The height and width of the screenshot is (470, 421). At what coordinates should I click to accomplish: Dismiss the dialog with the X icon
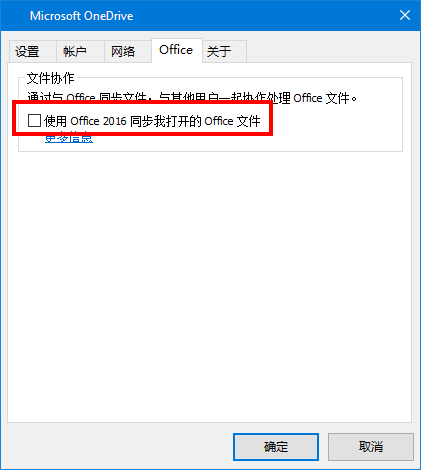click(405, 15)
